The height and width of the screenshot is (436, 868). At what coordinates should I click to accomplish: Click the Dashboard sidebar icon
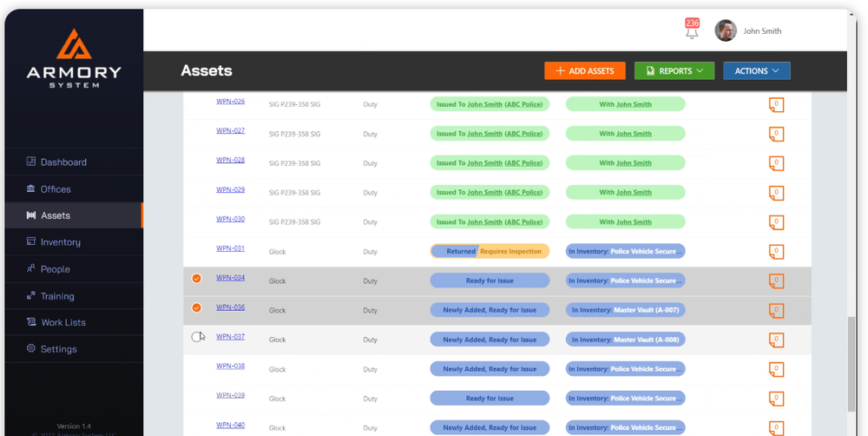point(31,162)
